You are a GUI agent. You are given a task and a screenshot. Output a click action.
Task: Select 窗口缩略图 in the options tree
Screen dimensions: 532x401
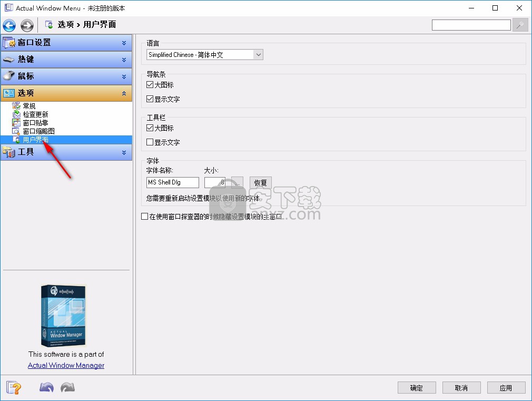click(x=38, y=131)
